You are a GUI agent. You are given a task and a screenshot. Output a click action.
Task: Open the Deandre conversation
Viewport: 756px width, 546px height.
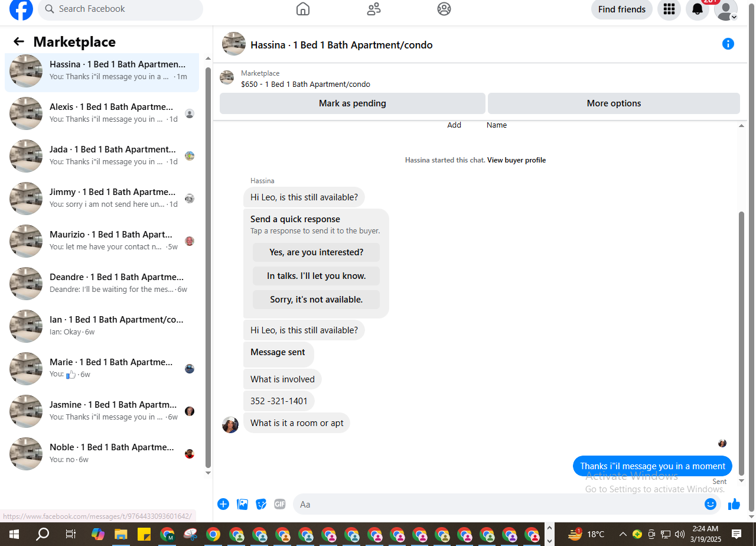102,284
